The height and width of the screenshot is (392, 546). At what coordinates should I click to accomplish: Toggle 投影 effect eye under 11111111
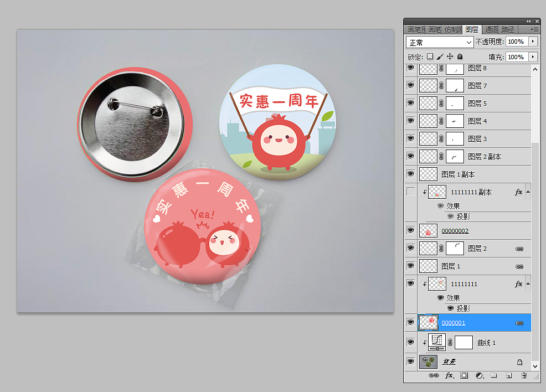point(450,308)
